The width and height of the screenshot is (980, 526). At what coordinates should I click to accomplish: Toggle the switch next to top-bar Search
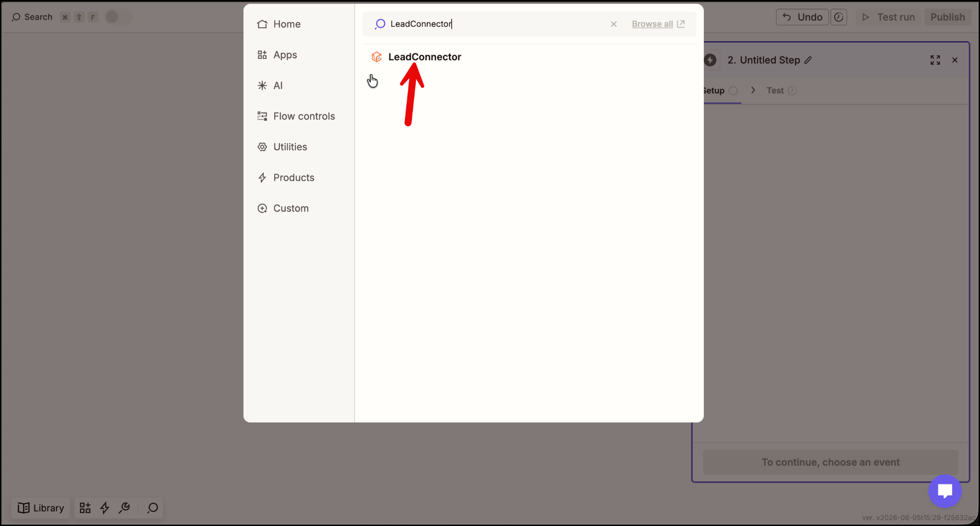click(117, 17)
